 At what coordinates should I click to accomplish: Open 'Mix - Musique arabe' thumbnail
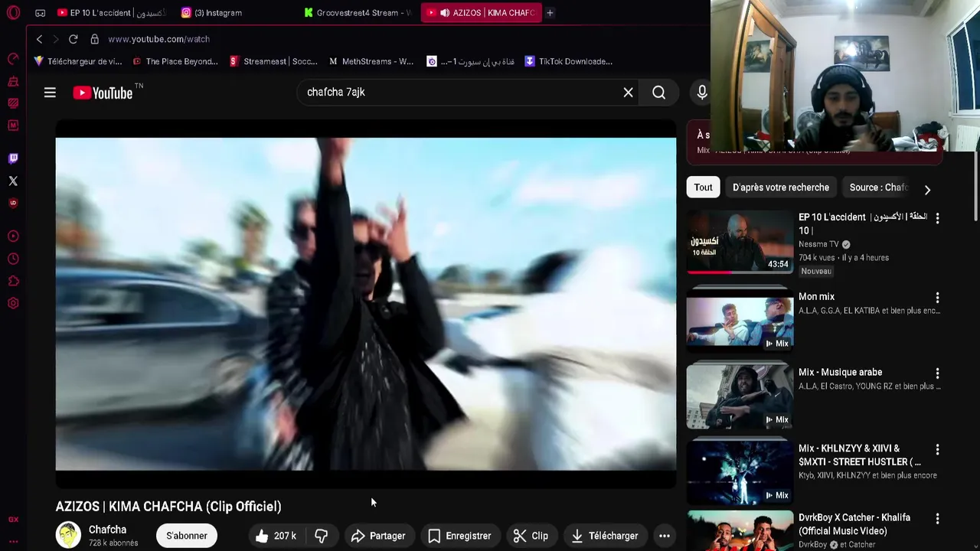740,396
